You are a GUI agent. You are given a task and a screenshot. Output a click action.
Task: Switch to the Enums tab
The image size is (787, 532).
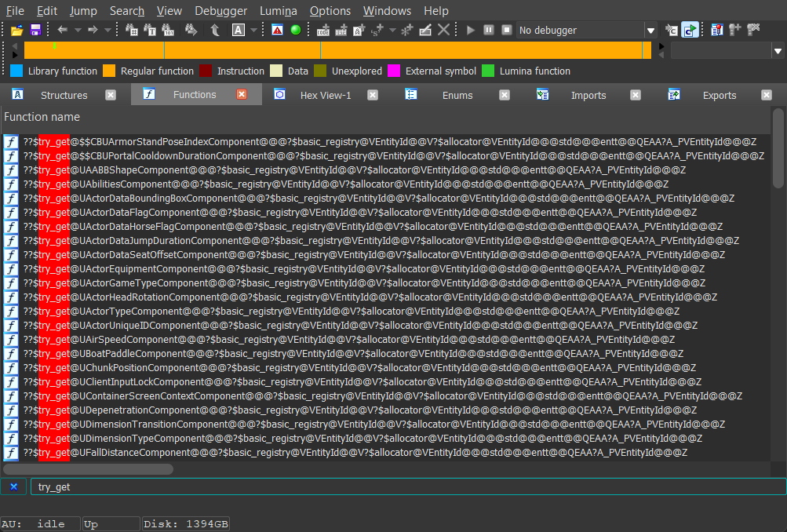pyautogui.click(x=457, y=96)
